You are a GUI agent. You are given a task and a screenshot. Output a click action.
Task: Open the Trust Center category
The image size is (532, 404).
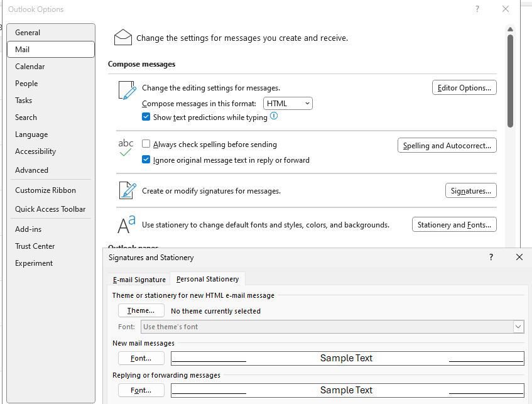coord(51,246)
